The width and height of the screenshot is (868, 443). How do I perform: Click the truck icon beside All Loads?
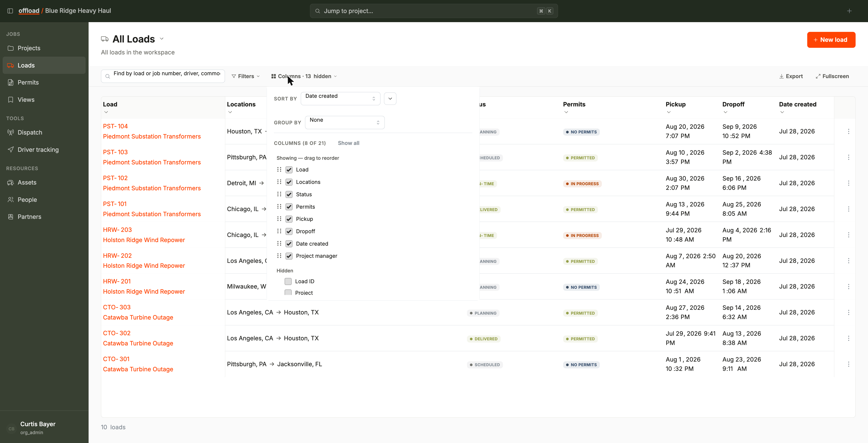pyautogui.click(x=105, y=39)
